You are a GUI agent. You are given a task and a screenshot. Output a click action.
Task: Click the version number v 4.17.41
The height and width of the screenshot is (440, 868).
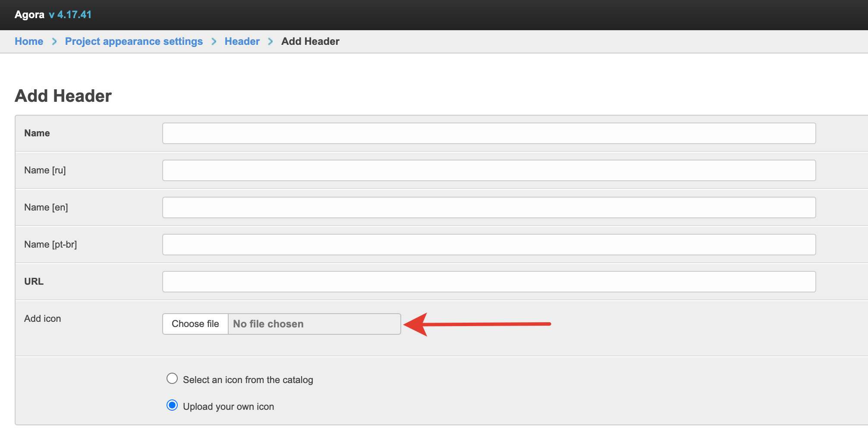[70, 15]
